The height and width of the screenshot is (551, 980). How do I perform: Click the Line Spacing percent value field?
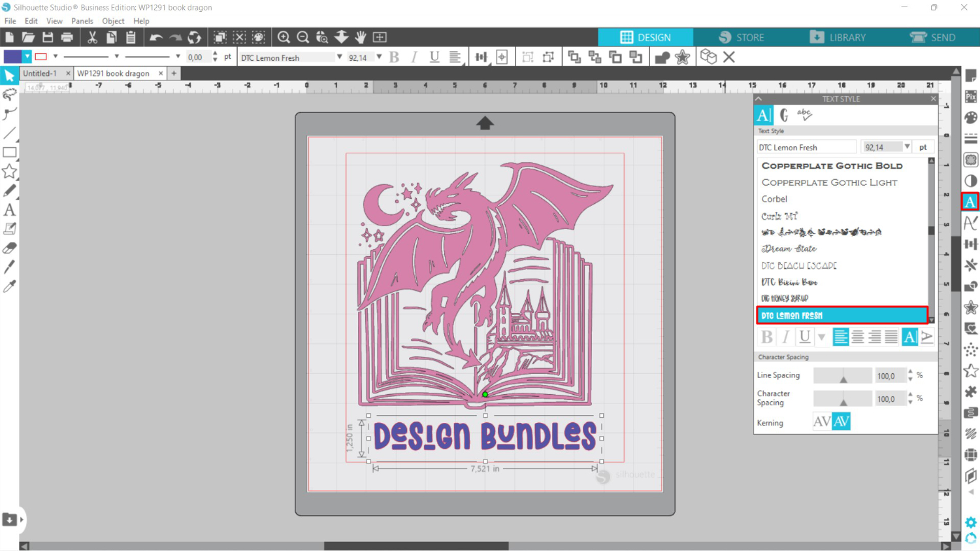coord(890,376)
